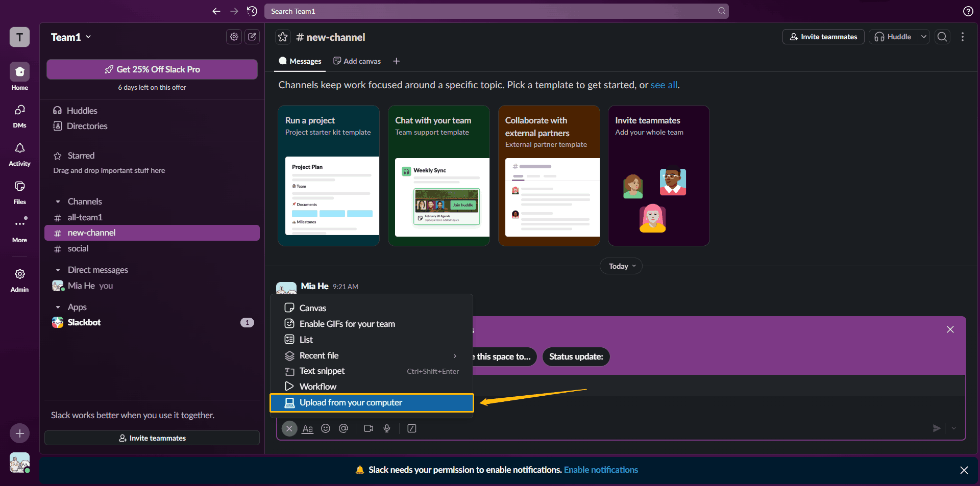Record a video clip from the composer

click(x=369, y=428)
